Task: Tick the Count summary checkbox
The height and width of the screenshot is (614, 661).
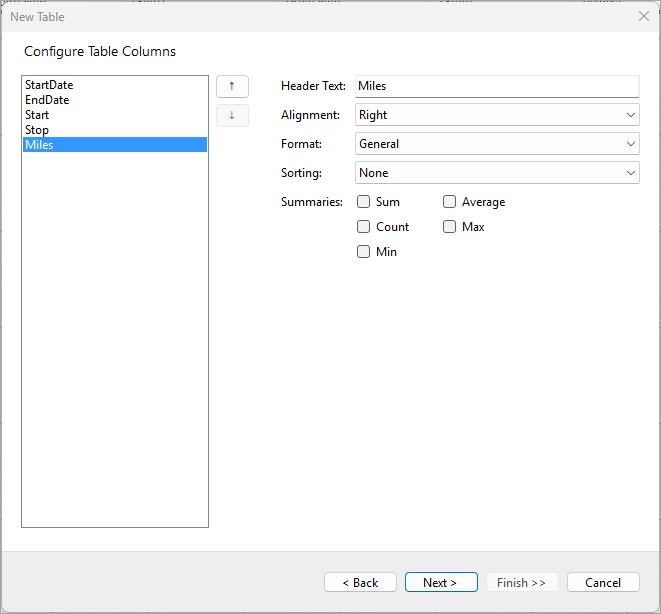Action: coord(363,227)
